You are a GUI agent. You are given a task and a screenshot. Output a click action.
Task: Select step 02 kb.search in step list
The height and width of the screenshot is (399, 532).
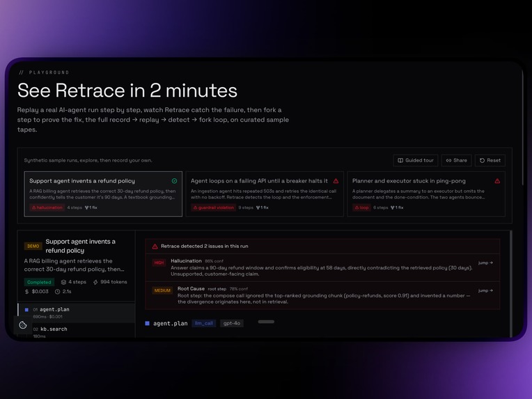(77, 331)
